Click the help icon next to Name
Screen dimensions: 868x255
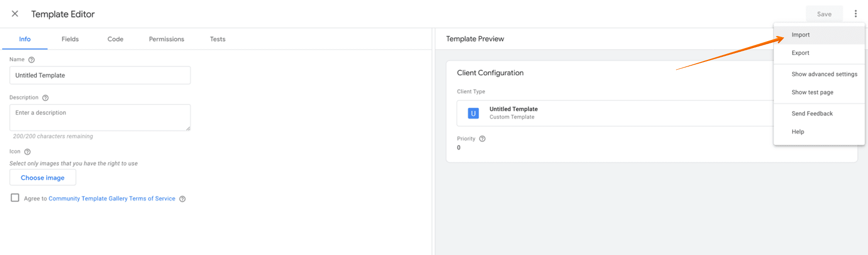31,60
